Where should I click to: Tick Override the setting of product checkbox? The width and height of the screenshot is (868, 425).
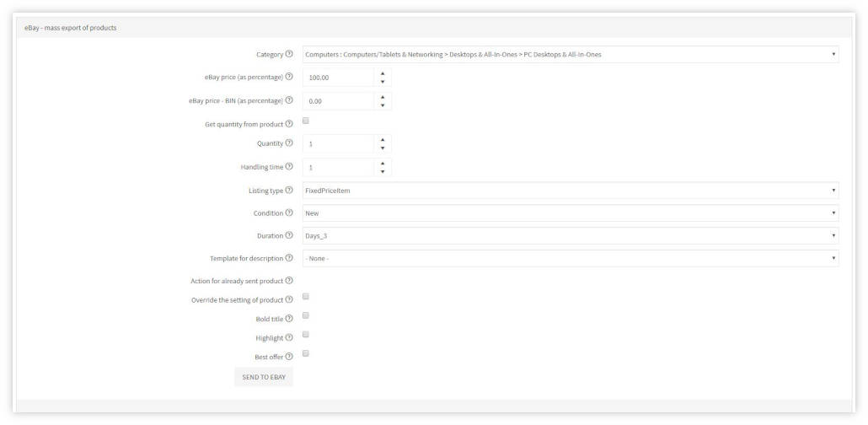pos(306,297)
